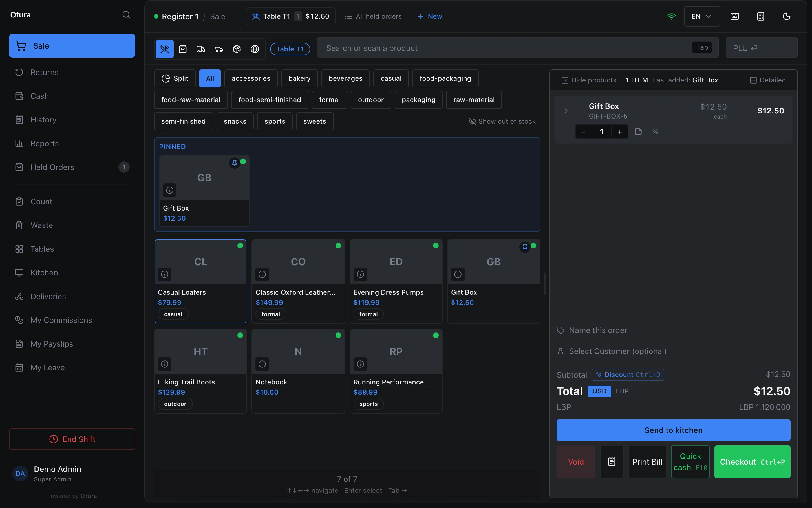812x508 pixels.
Task: Click the green Checkout button
Action: [x=752, y=462]
